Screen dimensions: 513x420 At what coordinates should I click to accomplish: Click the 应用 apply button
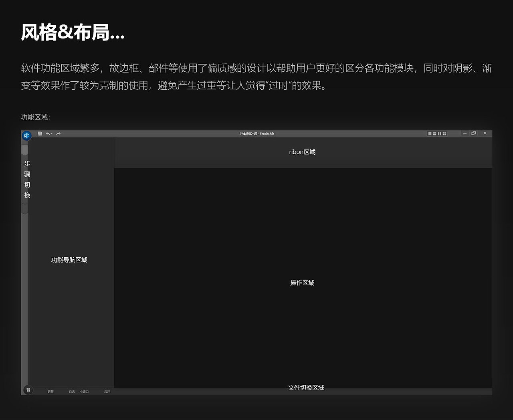point(107,392)
